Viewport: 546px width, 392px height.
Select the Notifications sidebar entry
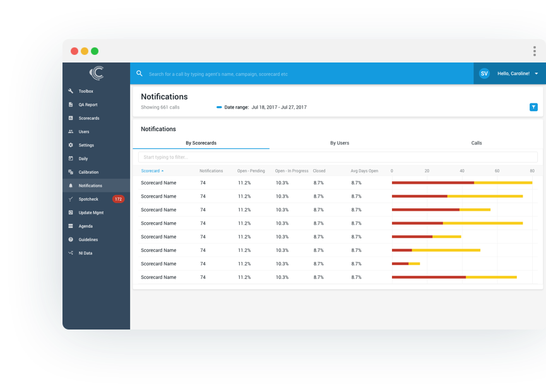92,185
